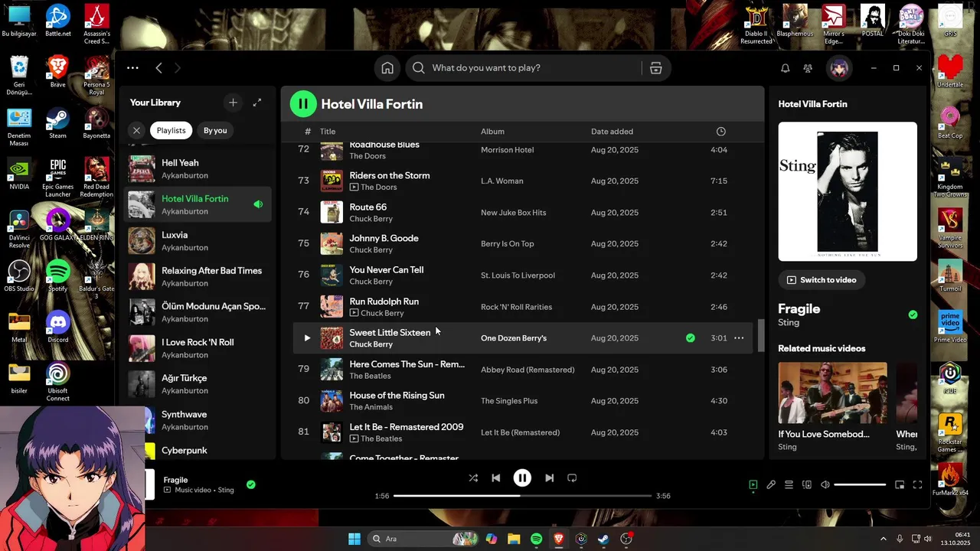The width and height of the screenshot is (980, 551).
Task: Open Abbey Road (Remastered) album link
Action: tap(528, 370)
